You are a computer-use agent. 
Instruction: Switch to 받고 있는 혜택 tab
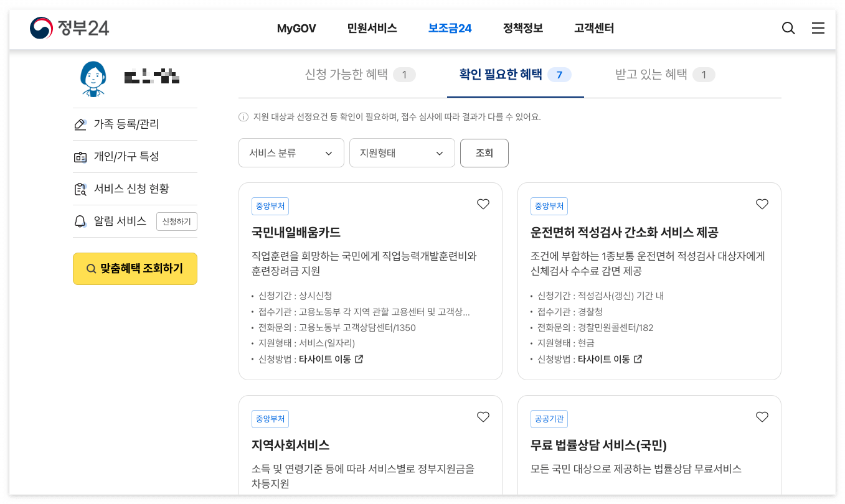click(665, 75)
